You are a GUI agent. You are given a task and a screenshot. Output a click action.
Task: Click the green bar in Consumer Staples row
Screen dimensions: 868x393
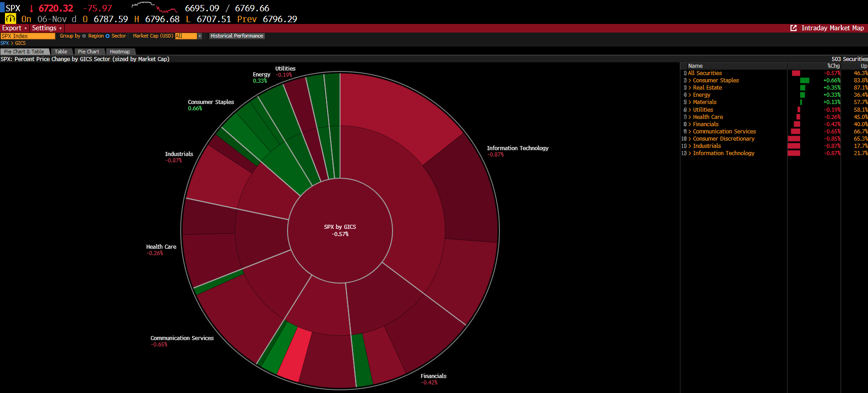tap(805, 80)
